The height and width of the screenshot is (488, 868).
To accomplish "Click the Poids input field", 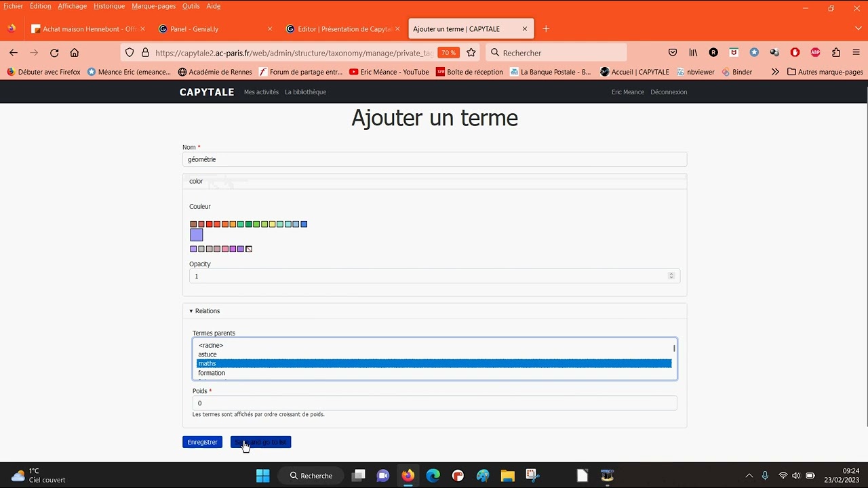I will 435,403.
